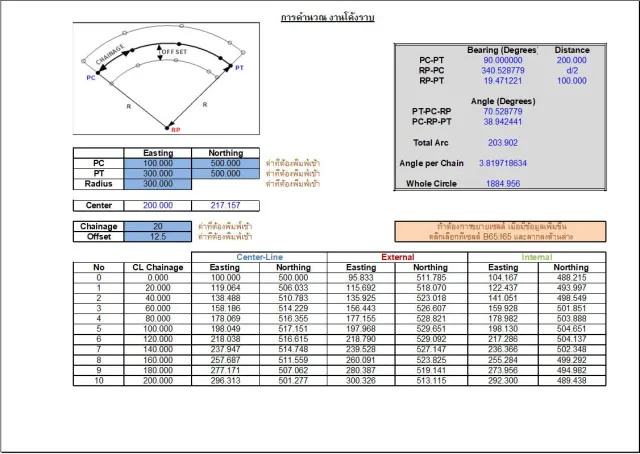Click the RP-PT bearing value 19.471221
The width and height of the screenshot is (640, 454).
(x=502, y=80)
